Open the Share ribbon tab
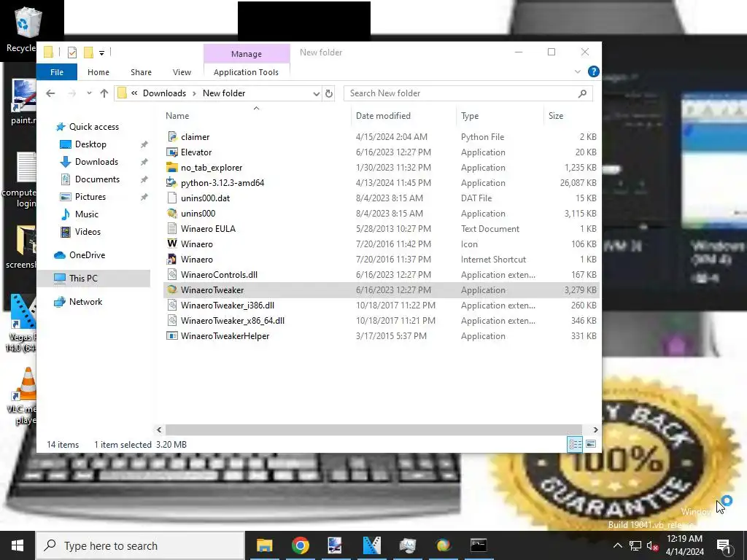This screenshot has height=560, width=747. 141,72
